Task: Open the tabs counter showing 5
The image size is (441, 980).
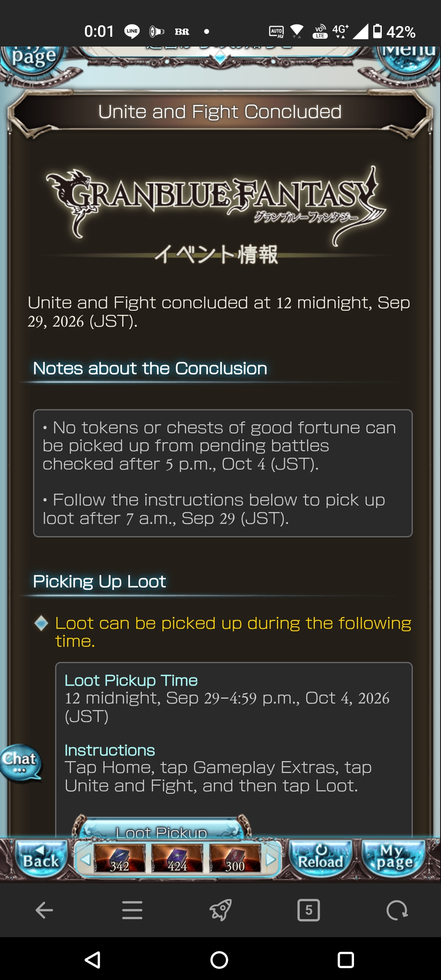Action: 309,910
